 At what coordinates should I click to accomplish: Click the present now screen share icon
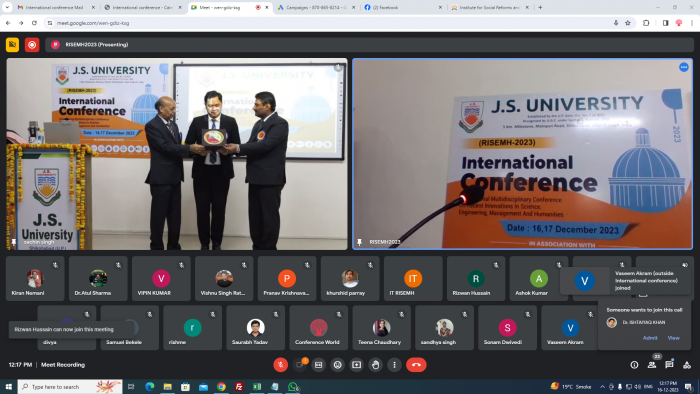(356, 365)
